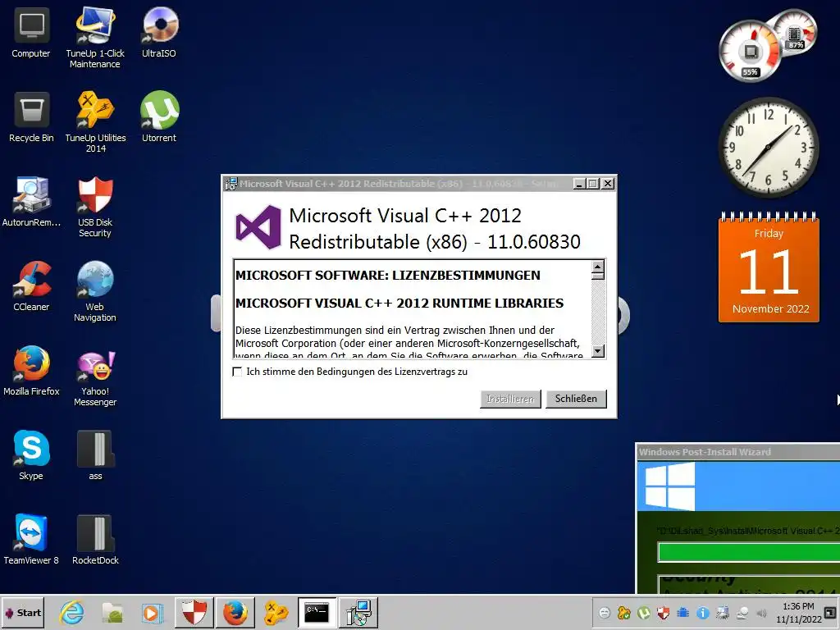The width and height of the screenshot is (840, 630).
Task: Click the Schließen button
Action: 576,399
